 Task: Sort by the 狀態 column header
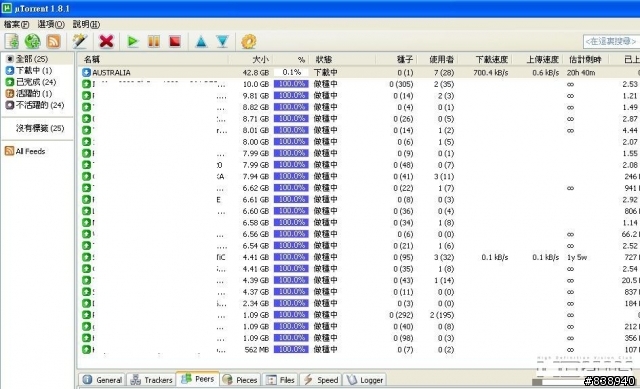342,60
